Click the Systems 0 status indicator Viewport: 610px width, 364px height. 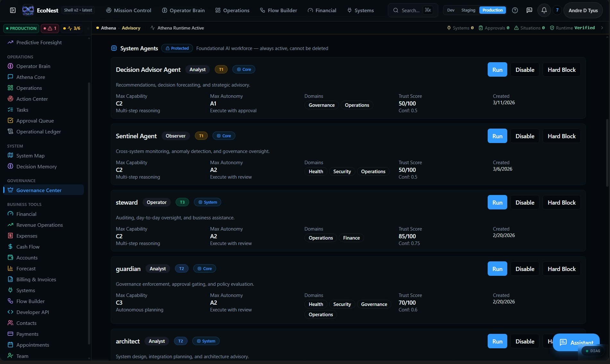click(x=460, y=28)
